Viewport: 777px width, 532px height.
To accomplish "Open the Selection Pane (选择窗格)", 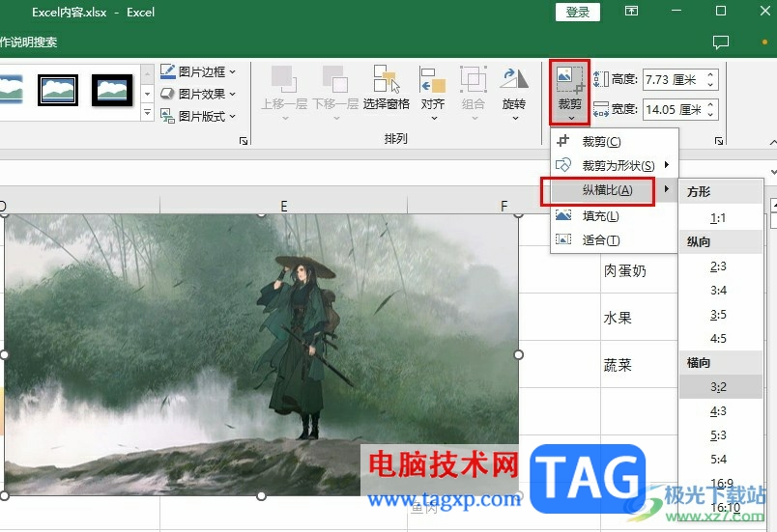I will [x=386, y=88].
